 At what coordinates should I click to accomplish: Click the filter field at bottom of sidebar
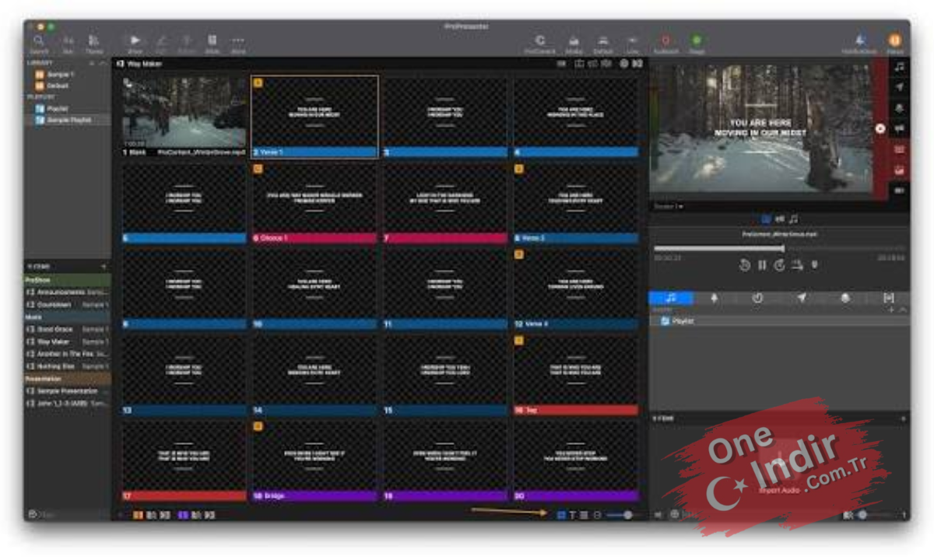coord(66,515)
